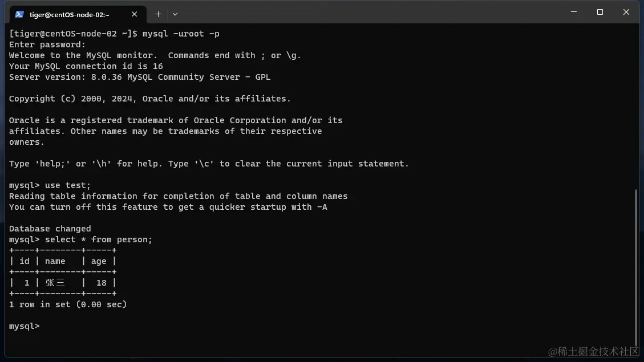Click the 张三 name cell in the table
The height and width of the screenshot is (362, 644).
click(55, 283)
